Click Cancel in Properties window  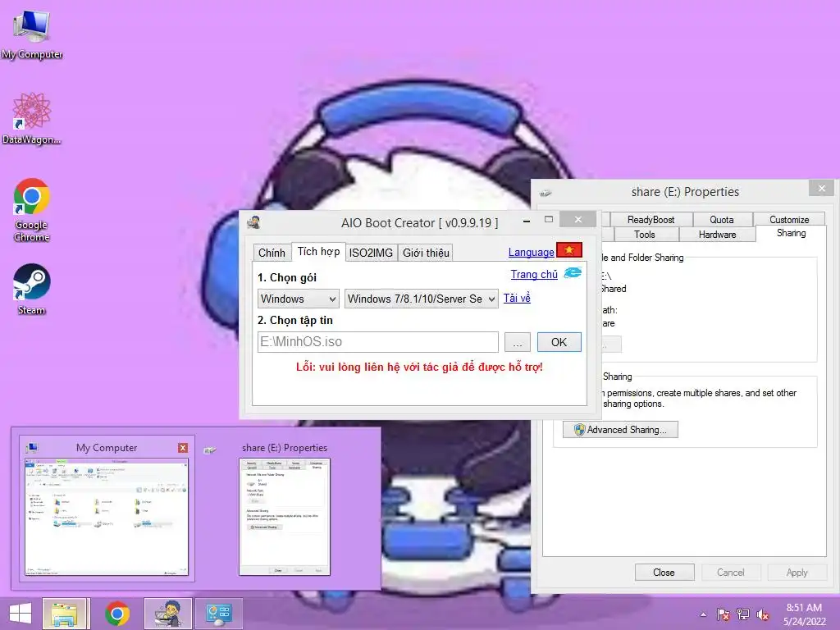731,573
